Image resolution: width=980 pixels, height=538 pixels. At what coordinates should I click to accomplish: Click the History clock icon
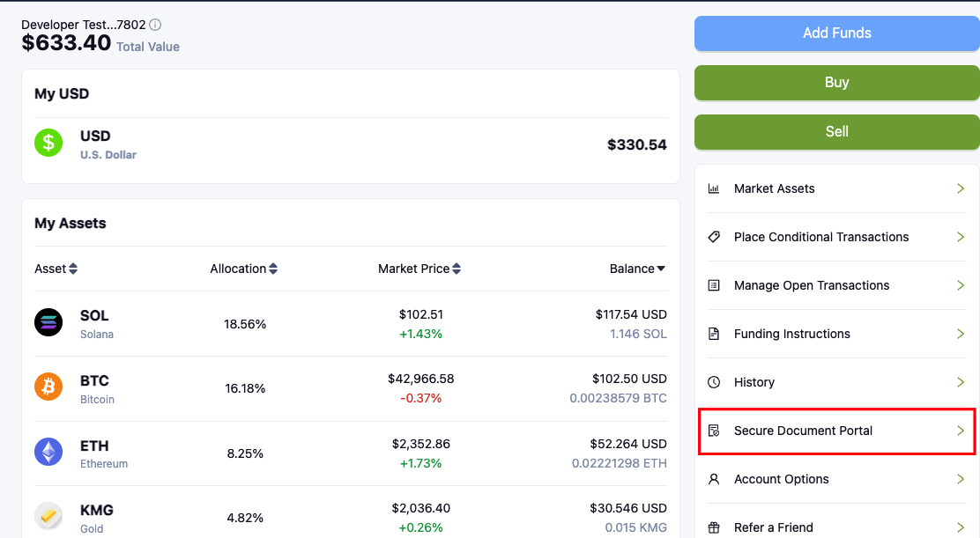[715, 382]
